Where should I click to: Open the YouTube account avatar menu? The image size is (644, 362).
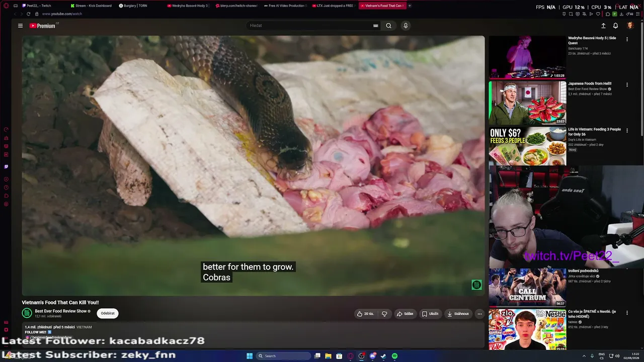pos(630,26)
